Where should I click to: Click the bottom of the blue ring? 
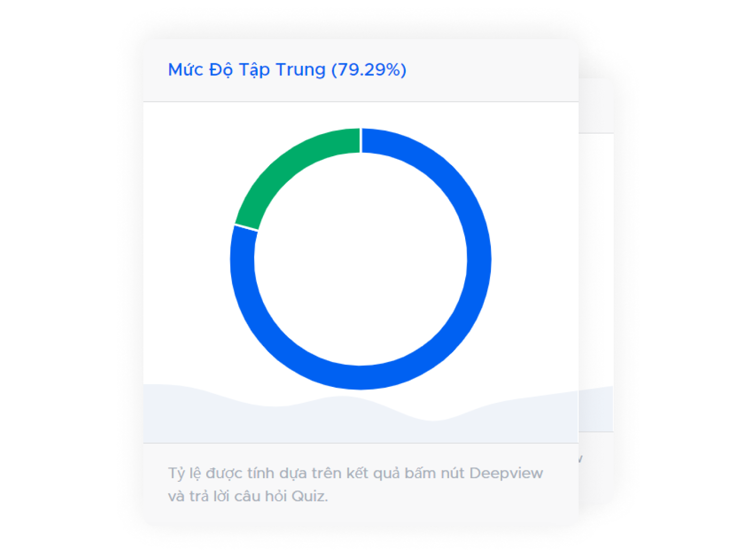click(360, 378)
